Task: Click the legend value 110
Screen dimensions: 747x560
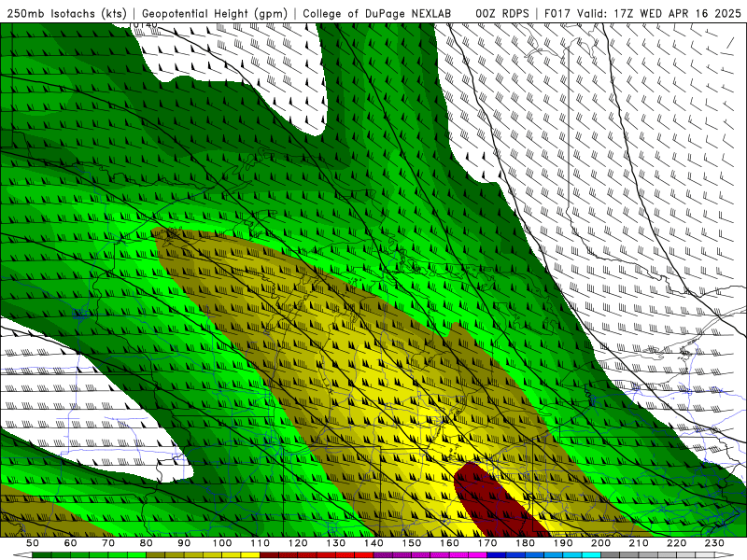Action: coord(260,543)
